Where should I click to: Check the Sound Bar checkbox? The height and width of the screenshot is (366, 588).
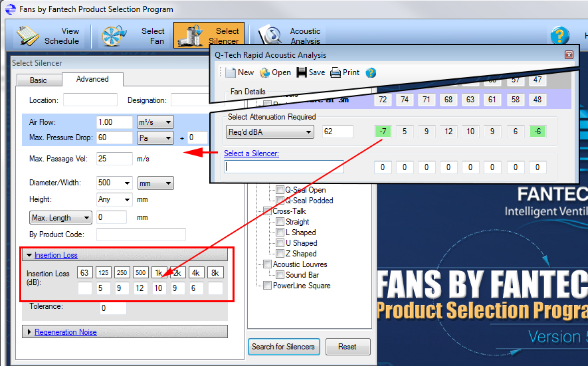pyautogui.click(x=280, y=275)
